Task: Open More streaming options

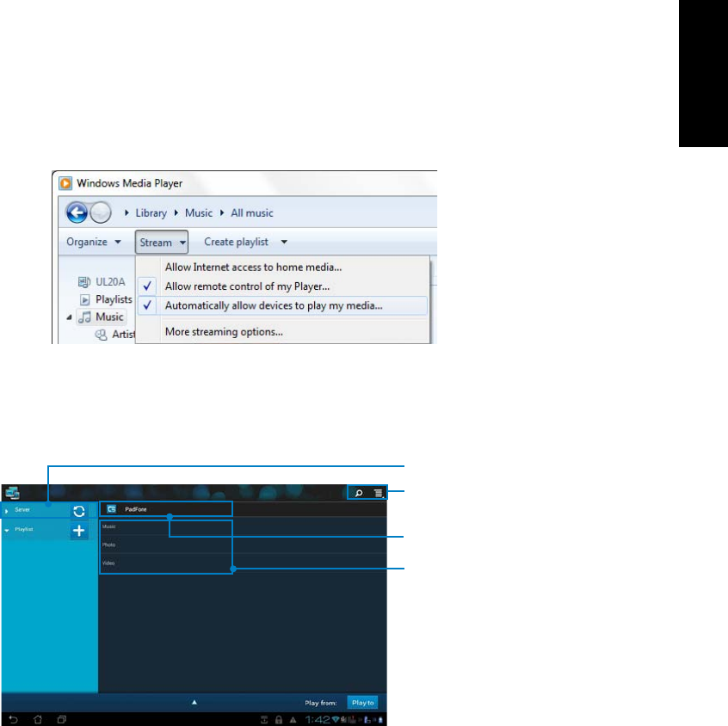Action: click(224, 332)
